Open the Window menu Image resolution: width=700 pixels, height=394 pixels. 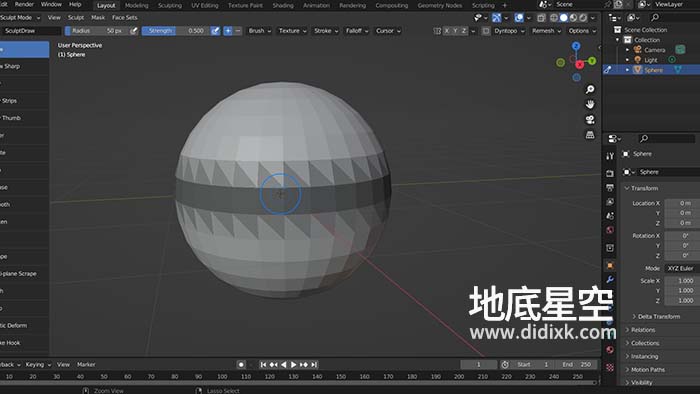click(51, 4)
